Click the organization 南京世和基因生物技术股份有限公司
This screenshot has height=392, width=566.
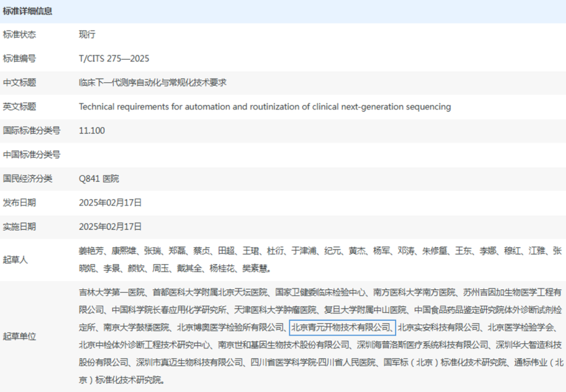[x=284, y=345]
